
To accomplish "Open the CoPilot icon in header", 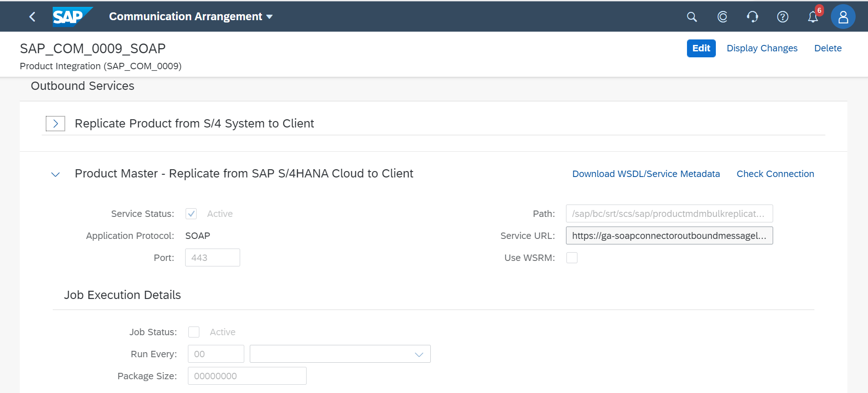I will 722,17.
